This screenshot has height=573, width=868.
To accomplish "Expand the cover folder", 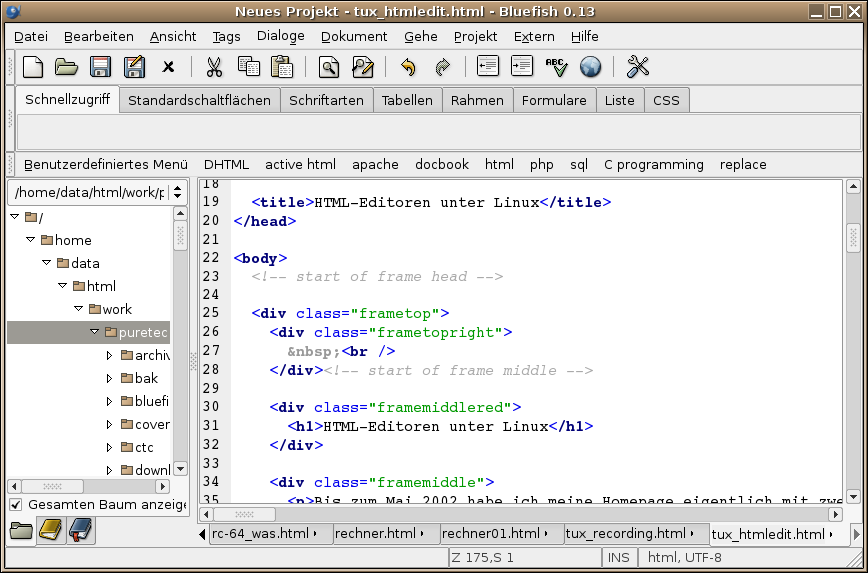I will 110,425.
